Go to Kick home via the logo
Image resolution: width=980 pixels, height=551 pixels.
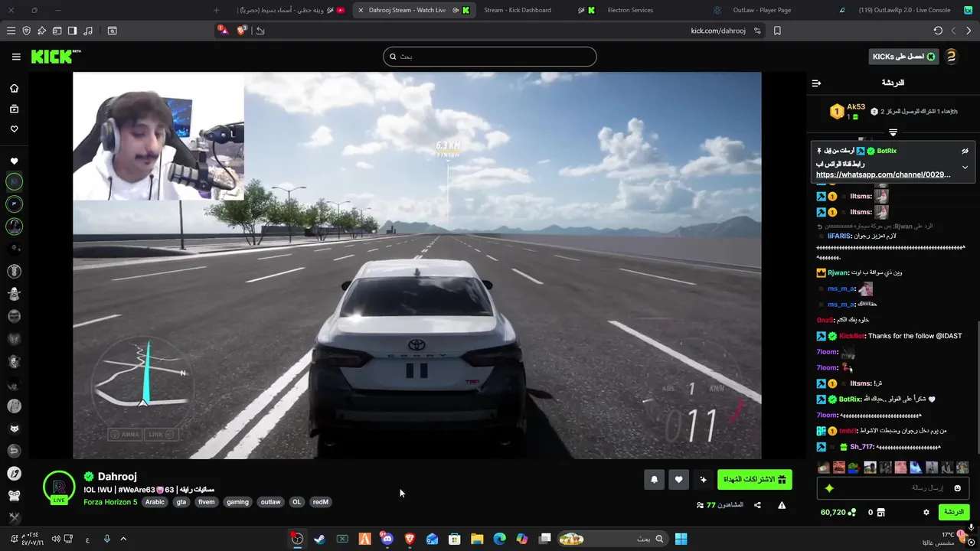55,57
